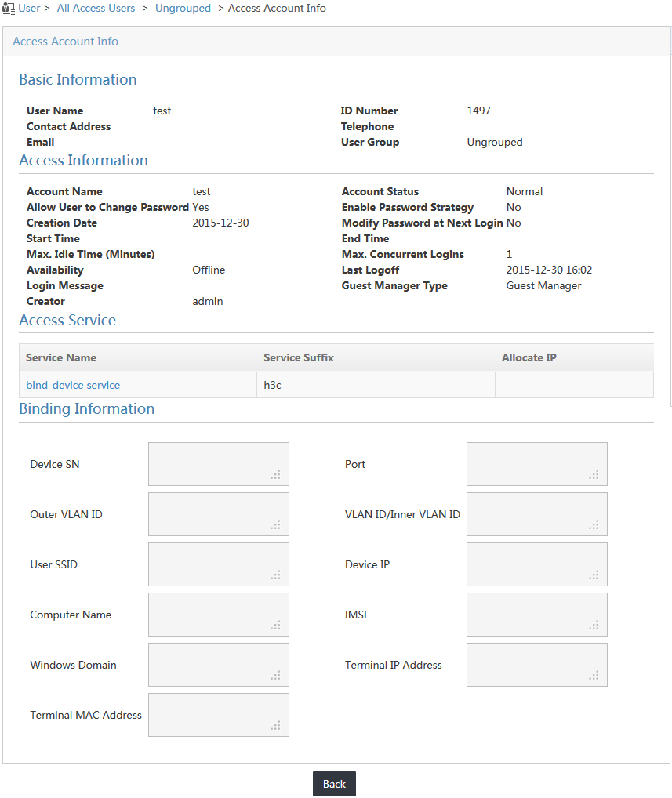This screenshot has width=672, height=798.
Task: Click the Max. Concurrent Logins value 1
Action: [x=509, y=254]
